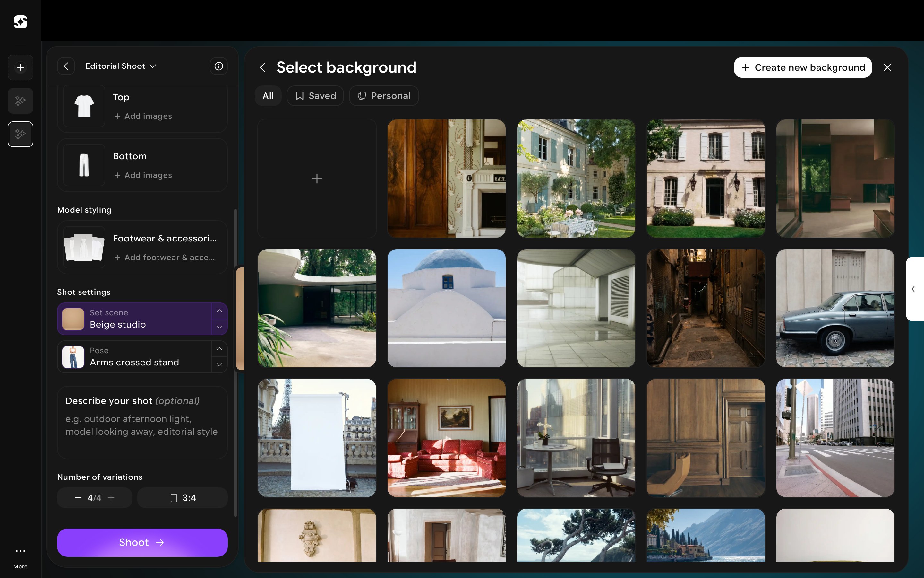924x578 pixels.
Task: Decrease the number of variations
Action: 78,498
